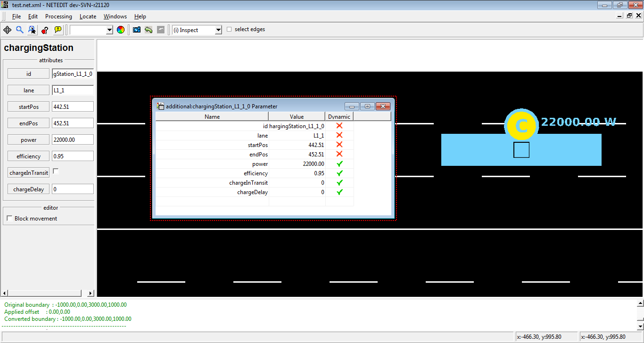Open the color wheel visualization settings
This screenshot has width=644, height=343.
click(121, 30)
